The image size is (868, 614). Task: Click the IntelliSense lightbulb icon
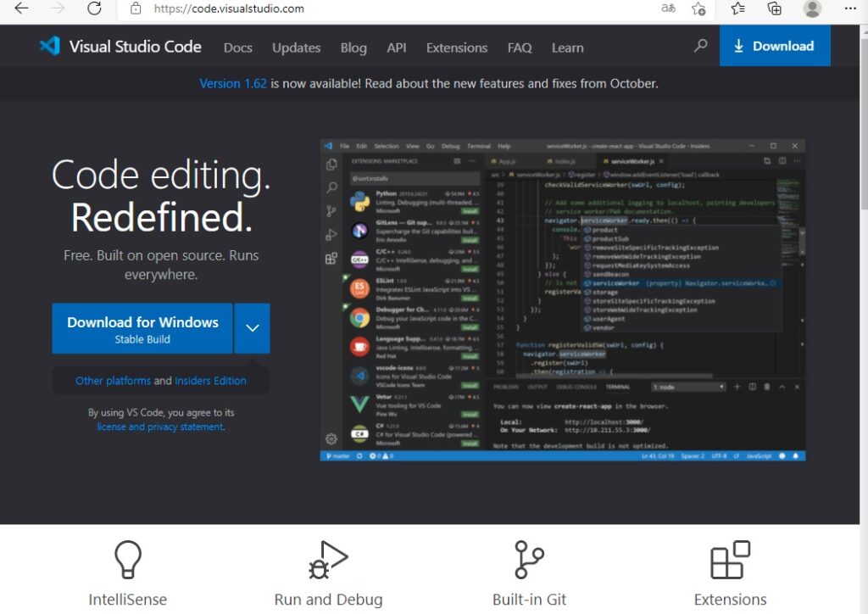[128, 559]
